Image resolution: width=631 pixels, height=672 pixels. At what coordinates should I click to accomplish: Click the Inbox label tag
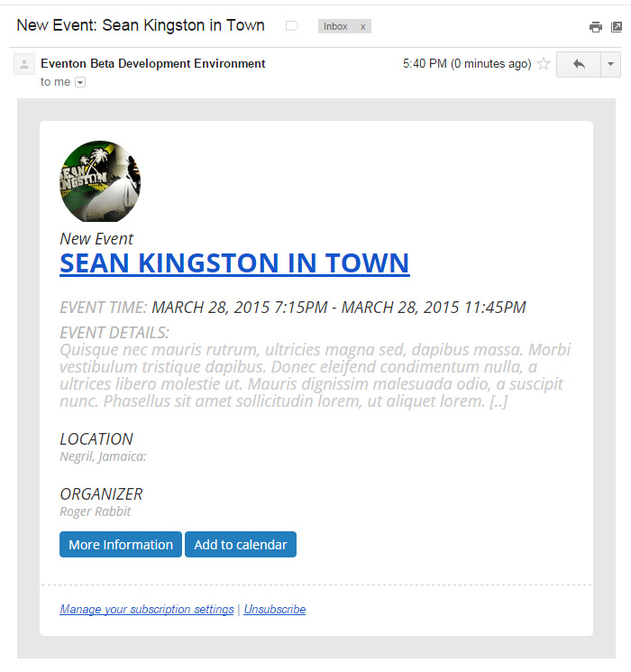click(335, 26)
